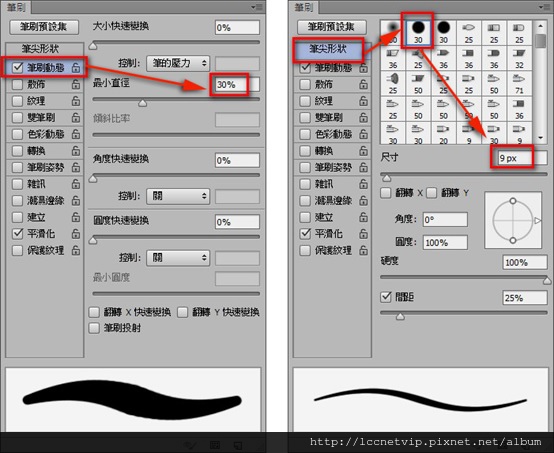Toggle lock beside 散佈 in left panel
This screenshot has height=453, width=554.
click(x=76, y=84)
